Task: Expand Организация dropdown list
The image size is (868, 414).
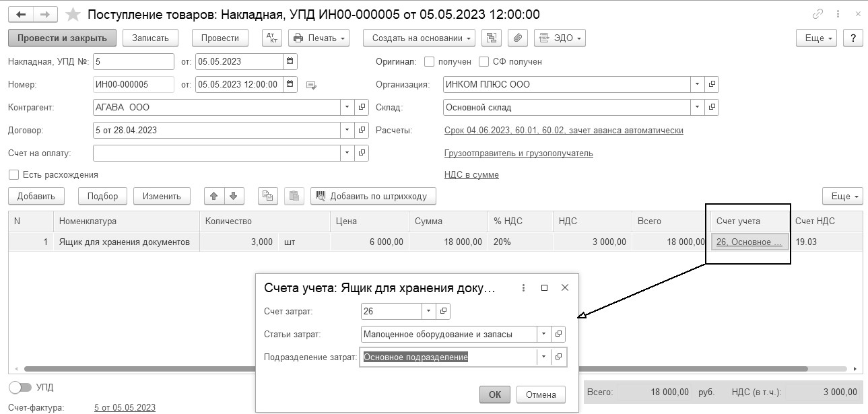Action: tap(698, 84)
